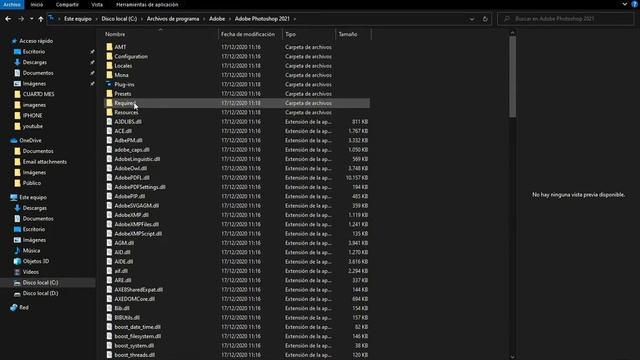Open the Vista ribbon tab
This screenshot has height=360, width=640.
(x=97, y=4)
